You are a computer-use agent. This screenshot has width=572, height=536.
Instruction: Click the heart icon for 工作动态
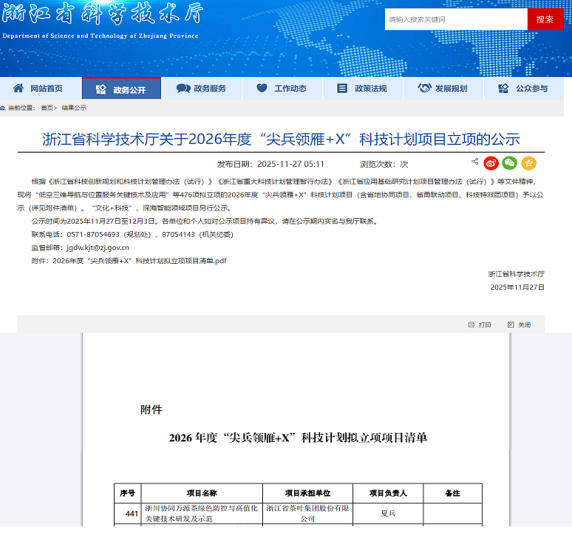pyautogui.click(x=262, y=88)
